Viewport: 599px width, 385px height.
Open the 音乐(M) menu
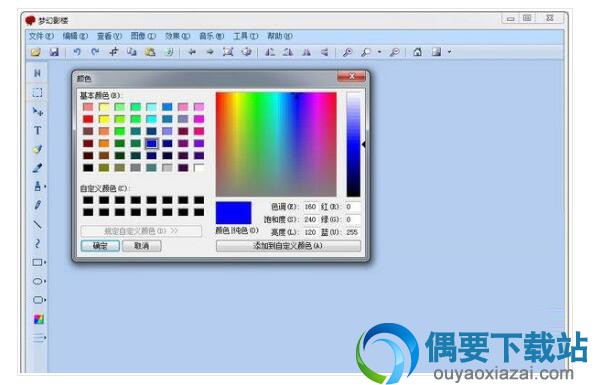pyautogui.click(x=211, y=36)
